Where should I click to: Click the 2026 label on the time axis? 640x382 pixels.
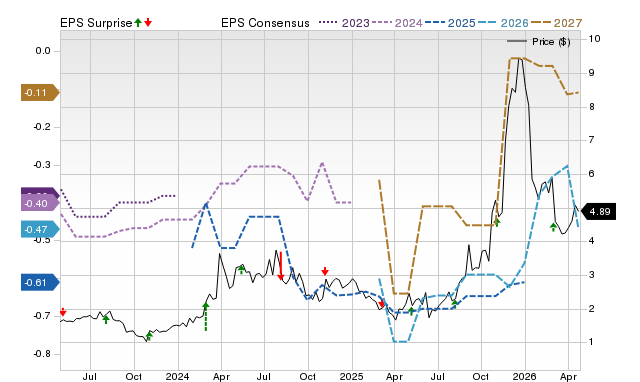pyautogui.click(x=524, y=376)
